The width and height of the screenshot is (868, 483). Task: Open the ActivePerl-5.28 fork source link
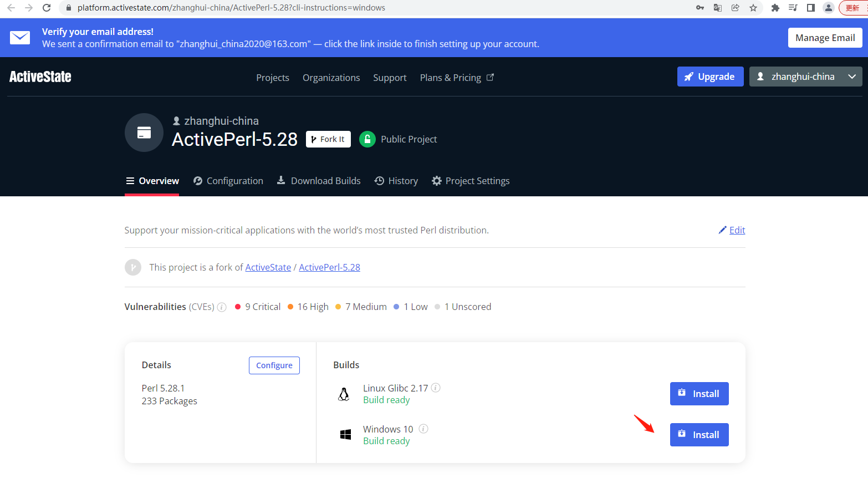click(330, 267)
